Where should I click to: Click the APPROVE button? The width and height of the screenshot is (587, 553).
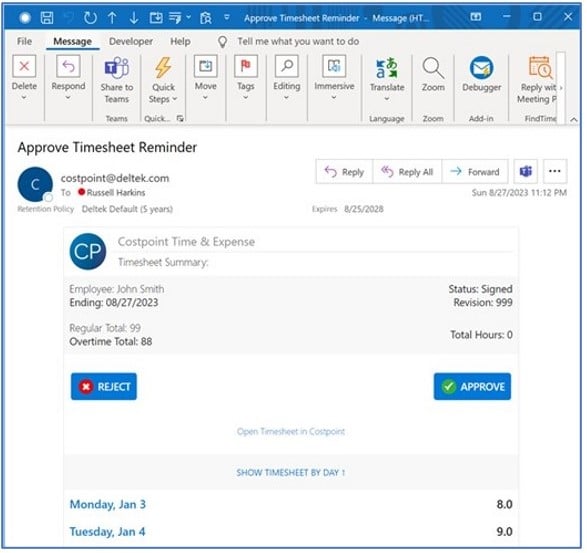click(x=472, y=386)
